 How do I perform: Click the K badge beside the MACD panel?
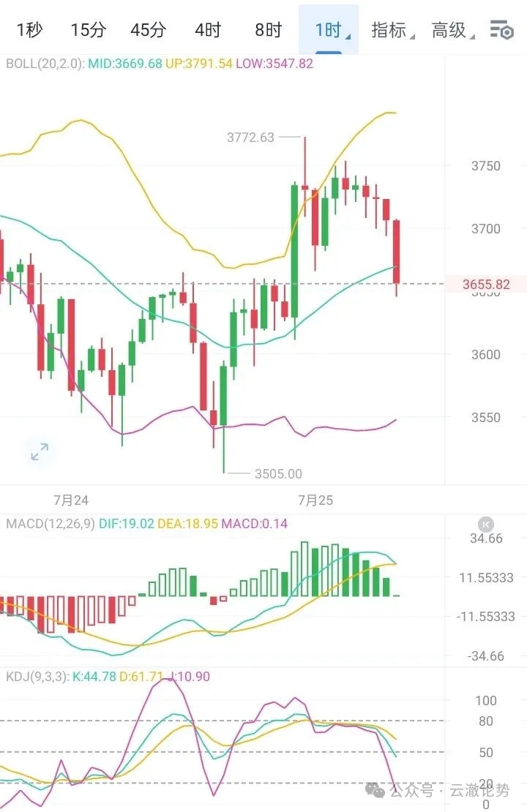(485, 524)
